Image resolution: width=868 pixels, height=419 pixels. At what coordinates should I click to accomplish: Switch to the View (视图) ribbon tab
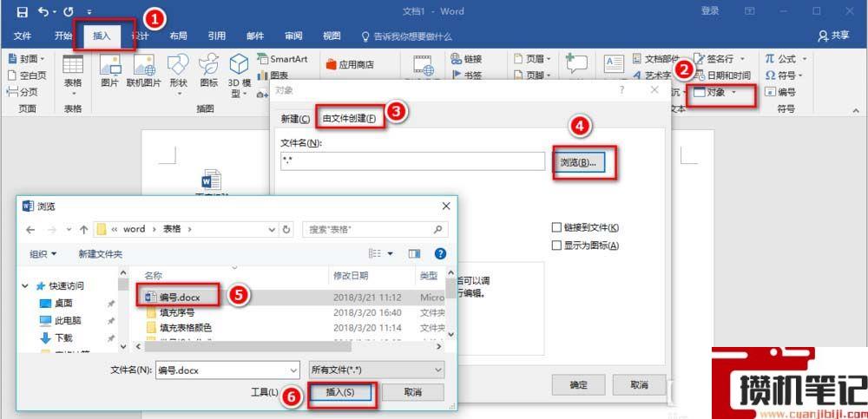pos(332,36)
